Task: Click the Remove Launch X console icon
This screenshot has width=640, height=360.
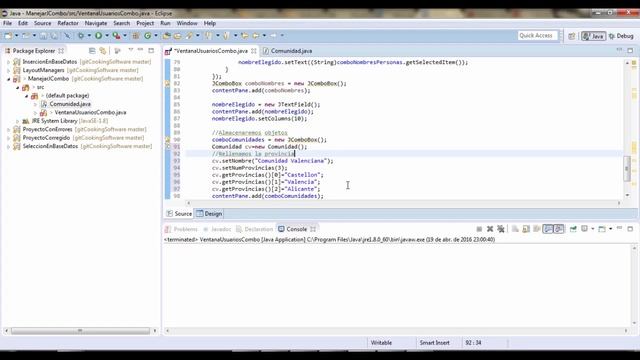Action: point(490,229)
